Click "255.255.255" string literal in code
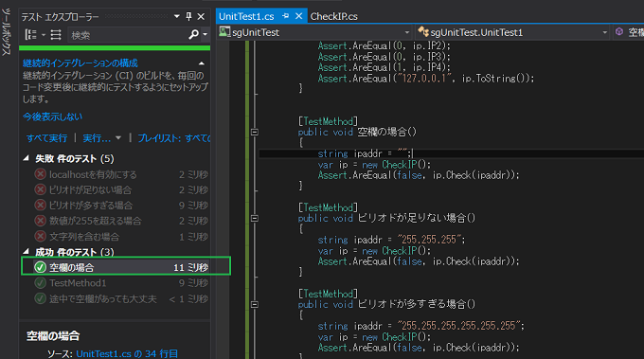Viewport: 644px width, 359px height. [429, 240]
